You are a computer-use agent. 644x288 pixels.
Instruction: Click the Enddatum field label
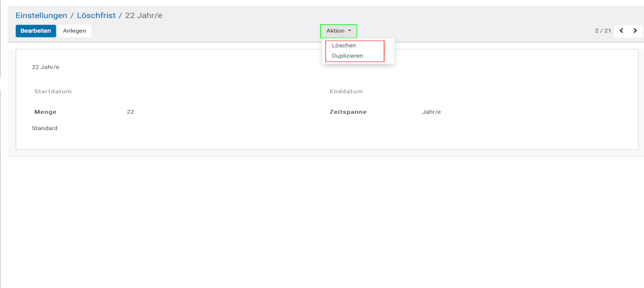pos(346,91)
